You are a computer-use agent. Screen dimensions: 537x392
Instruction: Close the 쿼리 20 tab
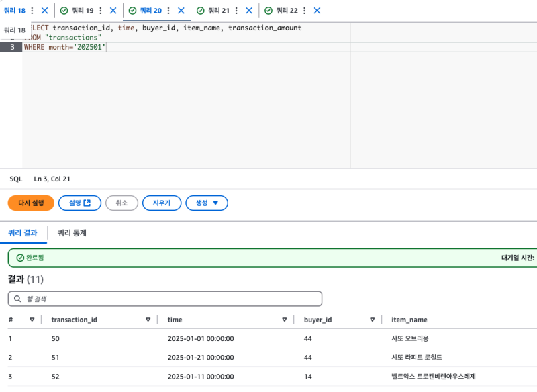[181, 11]
